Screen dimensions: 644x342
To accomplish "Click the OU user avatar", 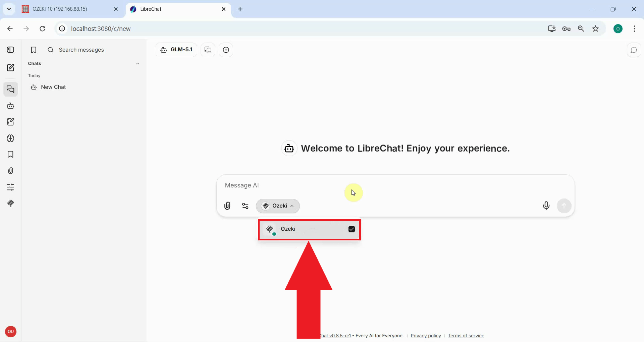I will [11, 332].
